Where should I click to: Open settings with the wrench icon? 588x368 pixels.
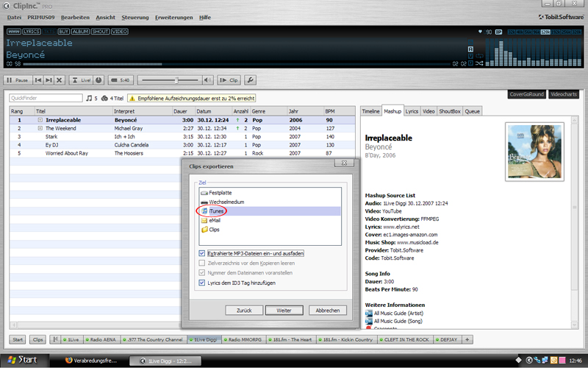point(250,79)
